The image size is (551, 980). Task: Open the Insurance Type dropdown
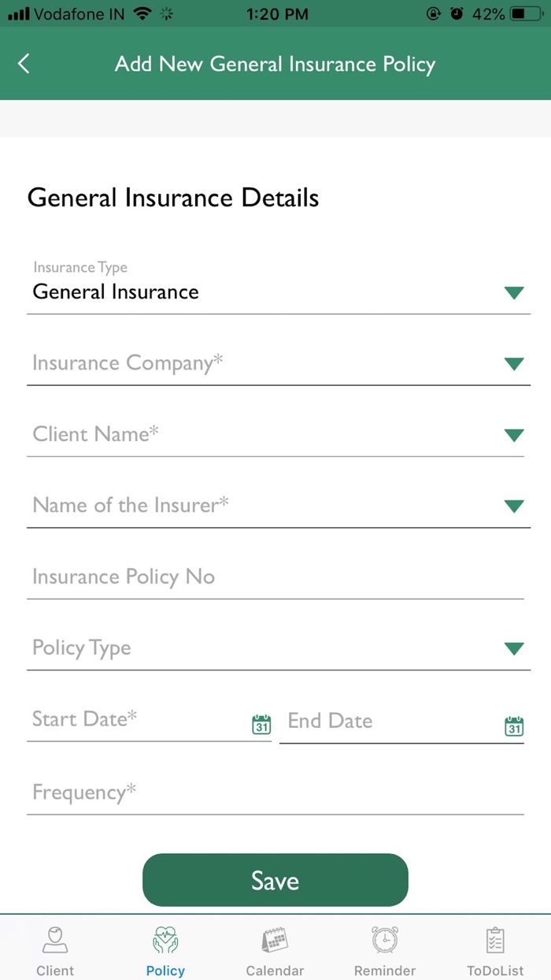(513, 292)
